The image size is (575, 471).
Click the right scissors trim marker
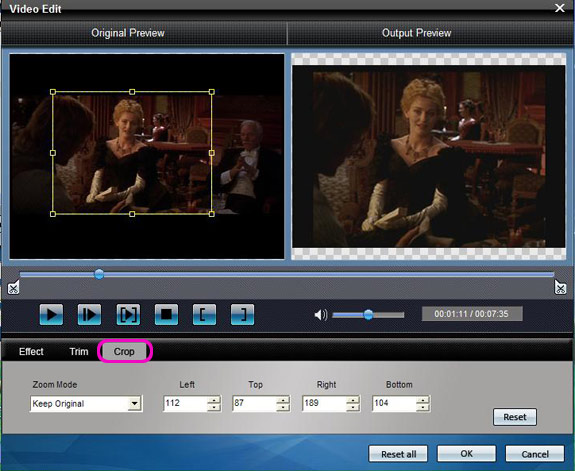560,288
